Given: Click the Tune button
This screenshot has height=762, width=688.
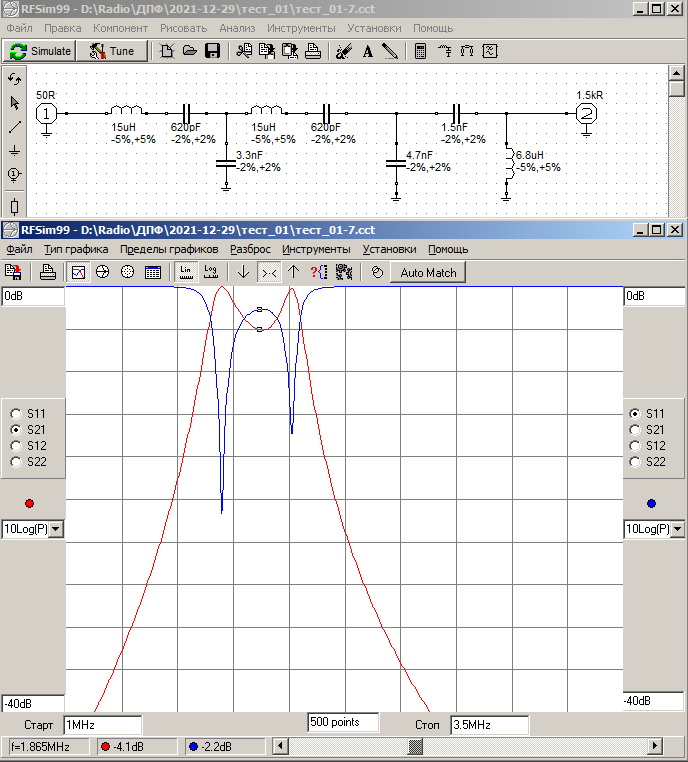Looking at the screenshot, I should (x=112, y=51).
